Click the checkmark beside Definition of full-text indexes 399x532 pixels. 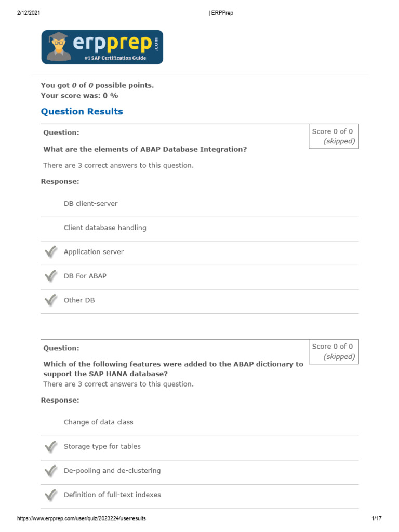point(51,495)
